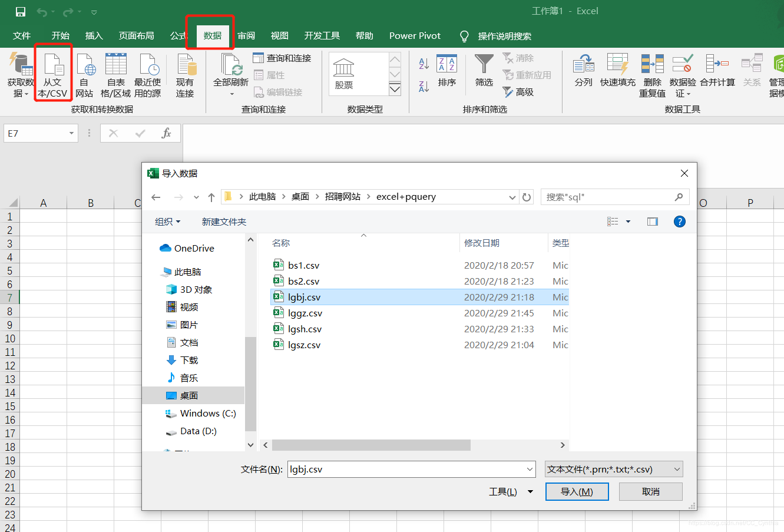Go up one folder level arrow
The width and height of the screenshot is (784, 532).
click(x=211, y=197)
